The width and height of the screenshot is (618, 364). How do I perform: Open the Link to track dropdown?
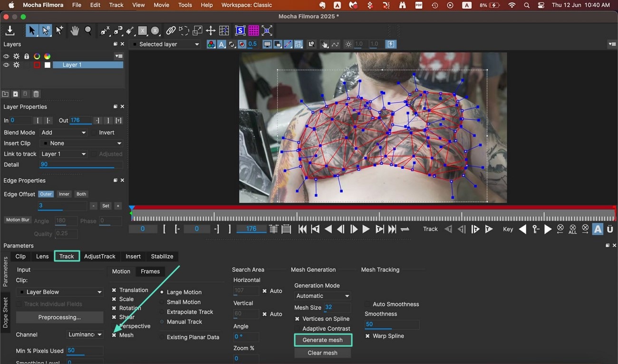click(64, 154)
